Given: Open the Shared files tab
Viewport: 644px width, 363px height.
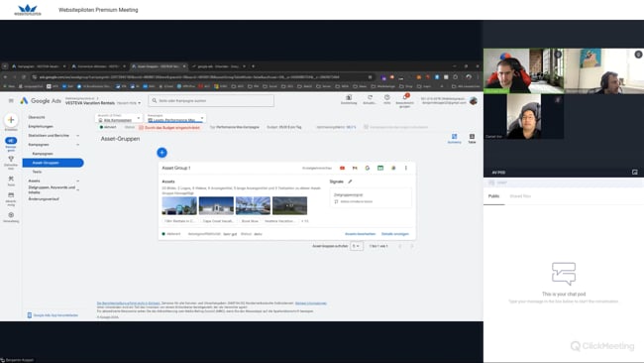Looking at the screenshot, I should 520,196.
